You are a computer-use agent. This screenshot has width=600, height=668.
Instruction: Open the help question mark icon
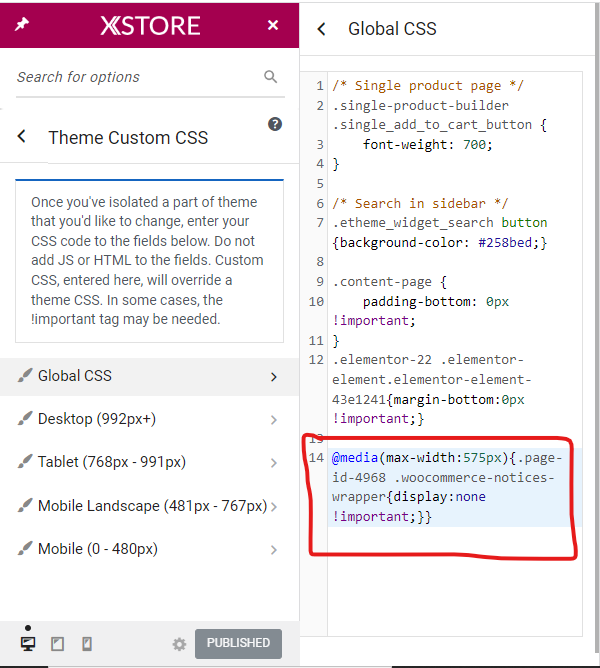pyautogui.click(x=275, y=124)
